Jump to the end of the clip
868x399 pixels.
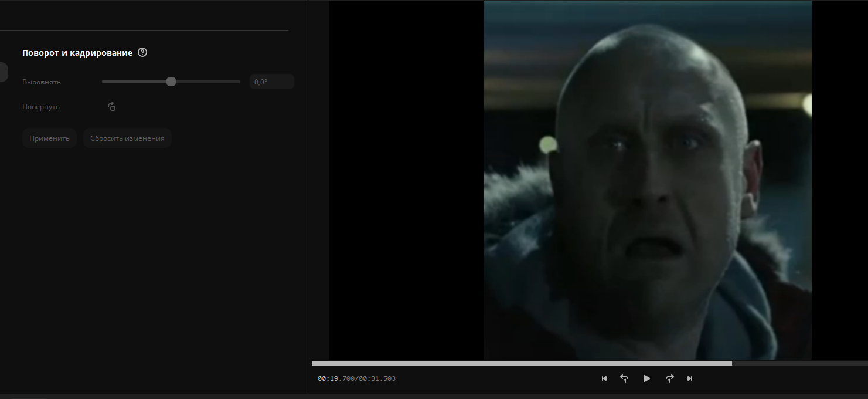pos(690,378)
